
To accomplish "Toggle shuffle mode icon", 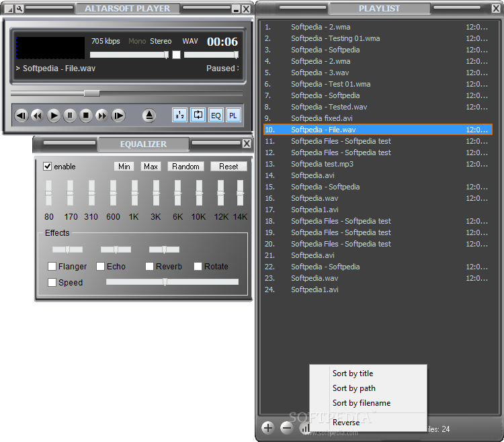I will pos(179,116).
